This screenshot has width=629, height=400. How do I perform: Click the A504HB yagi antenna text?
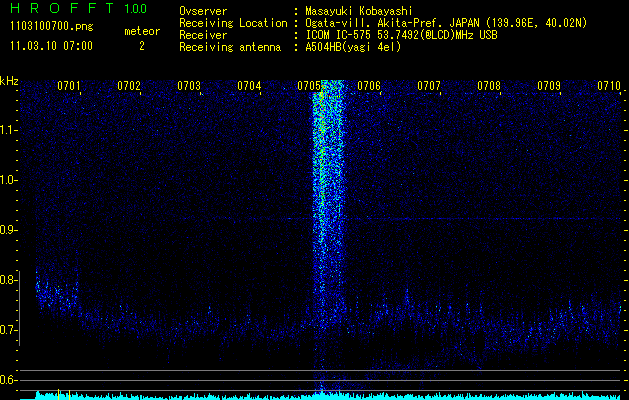[x=353, y=47]
